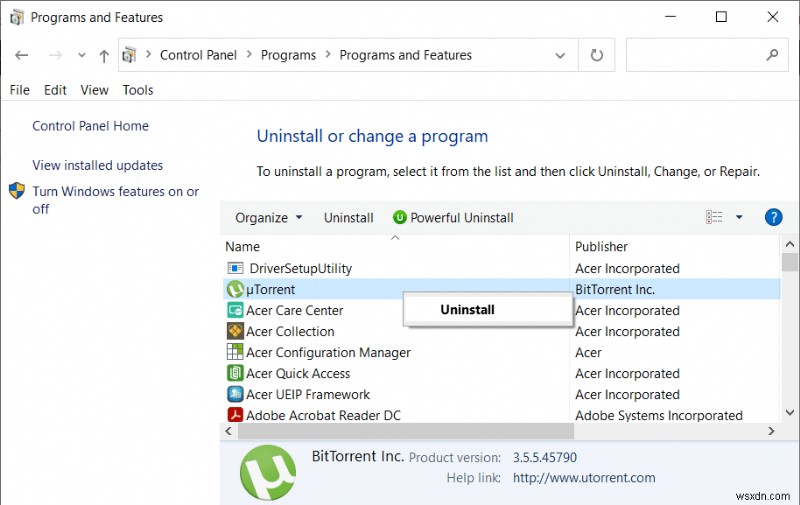Click the µTorrent list icon
Image resolution: width=800 pixels, height=505 pixels.
point(235,289)
